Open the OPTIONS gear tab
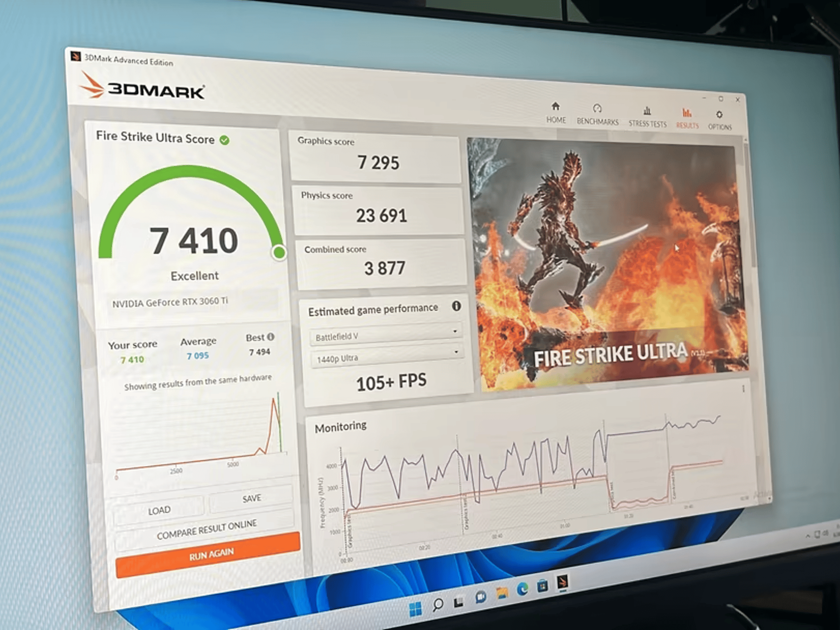 click(x=720, y=120)
